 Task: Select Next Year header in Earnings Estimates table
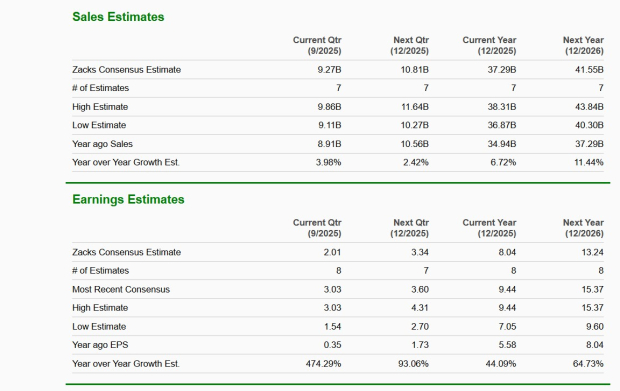pos(584,228)
